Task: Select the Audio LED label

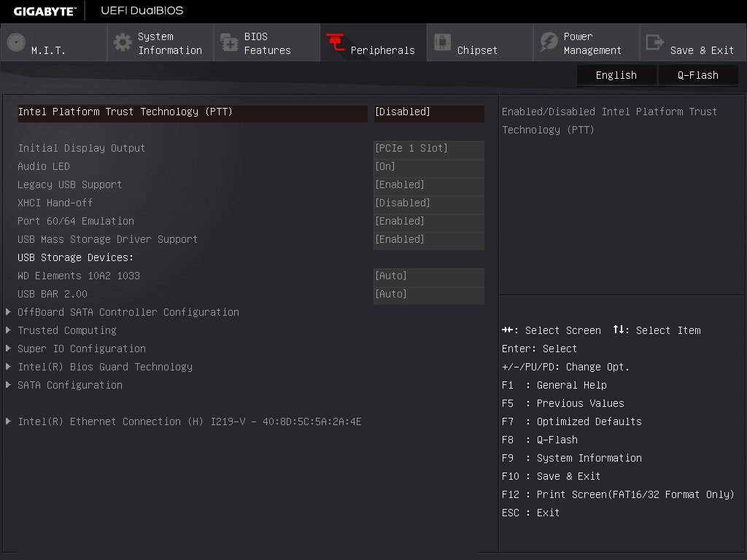Action: [x=43, y=167]
